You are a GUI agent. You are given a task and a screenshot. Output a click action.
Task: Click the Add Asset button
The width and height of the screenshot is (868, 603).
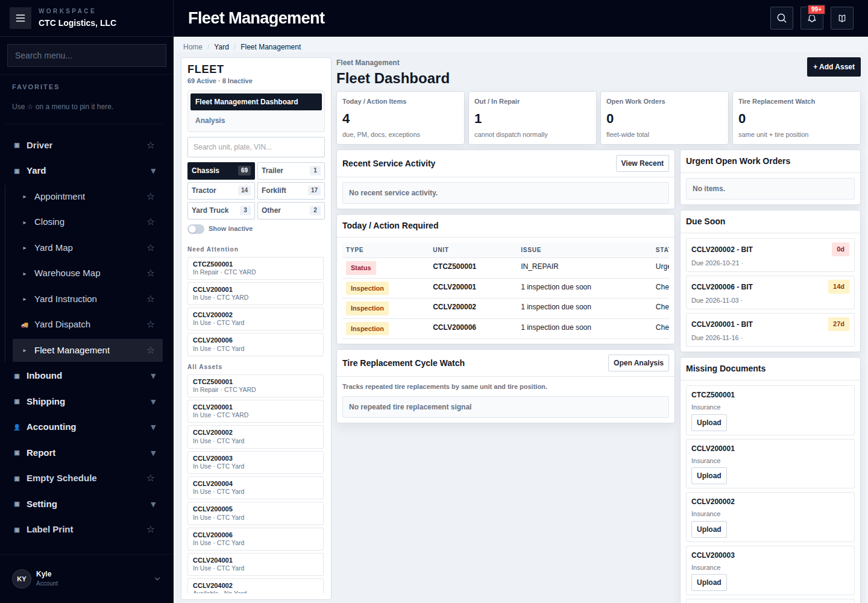coord(834,67)
